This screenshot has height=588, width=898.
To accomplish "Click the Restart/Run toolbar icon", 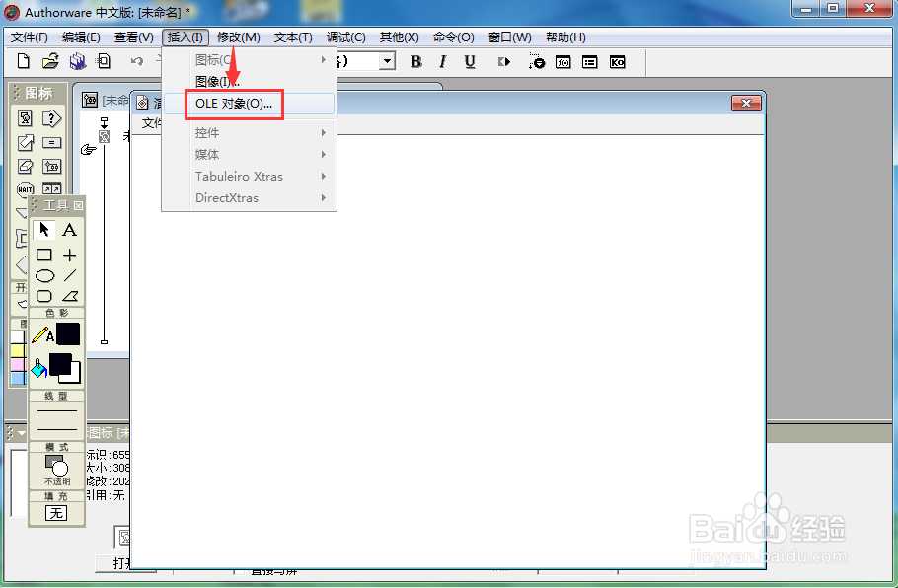I will [504, 61].
